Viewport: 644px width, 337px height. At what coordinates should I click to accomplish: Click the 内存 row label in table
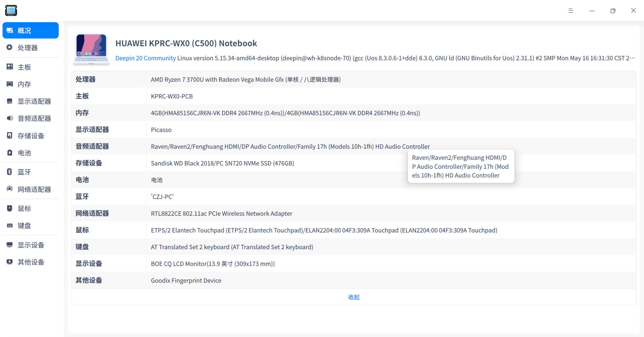point(82,113)
